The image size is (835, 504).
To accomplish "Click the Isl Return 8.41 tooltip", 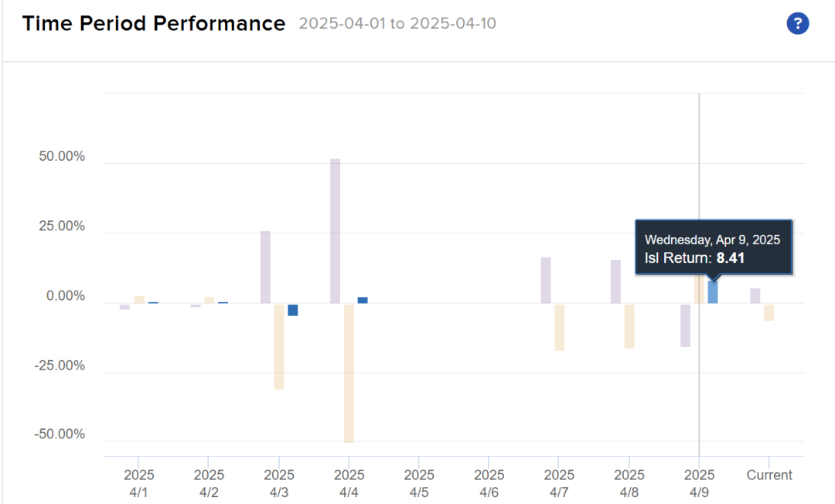I will click(714, 248).
